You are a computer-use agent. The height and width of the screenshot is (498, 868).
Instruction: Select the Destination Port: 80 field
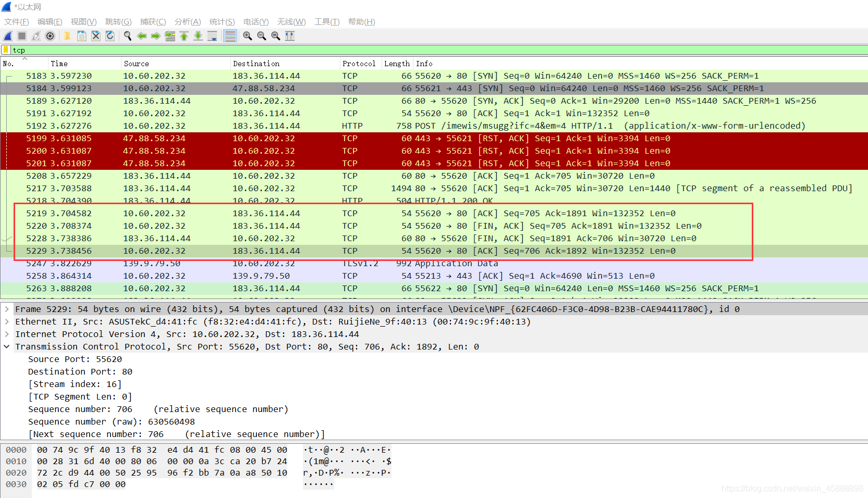[x=80, y=371]
